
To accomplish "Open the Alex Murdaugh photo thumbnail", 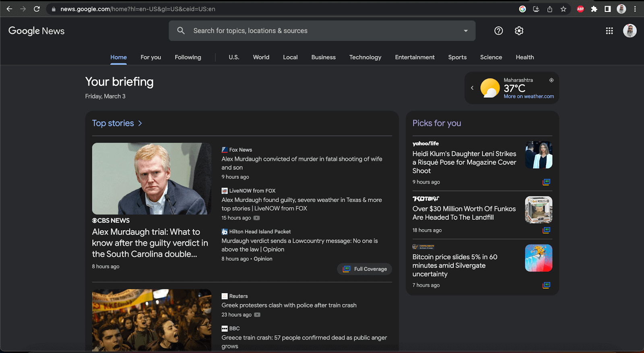I will [x=151, y=178].
